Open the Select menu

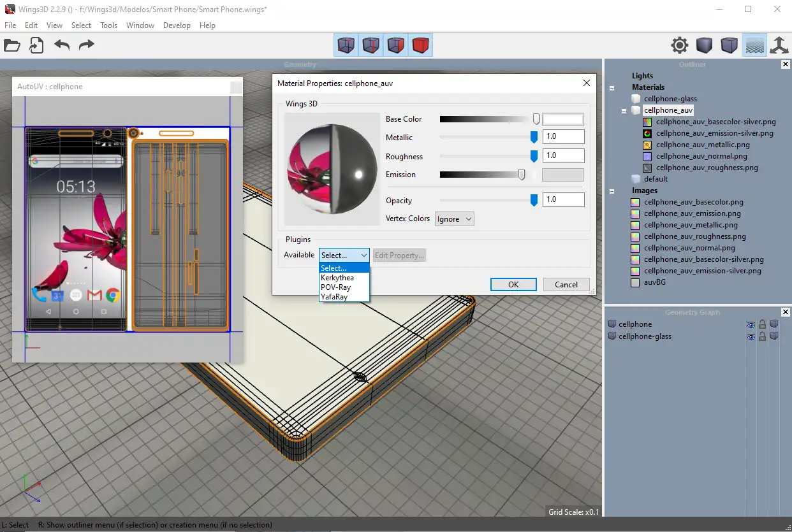(81, 25)
